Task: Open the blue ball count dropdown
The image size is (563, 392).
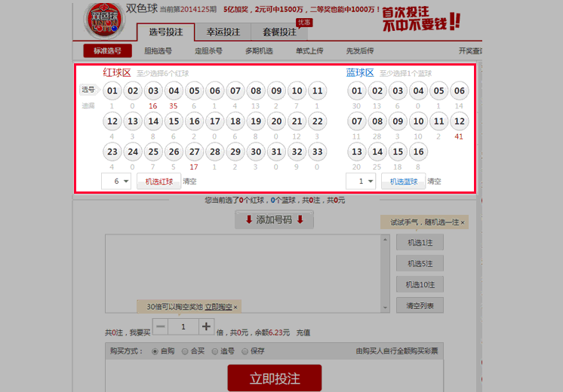Action: pos(361,182)
